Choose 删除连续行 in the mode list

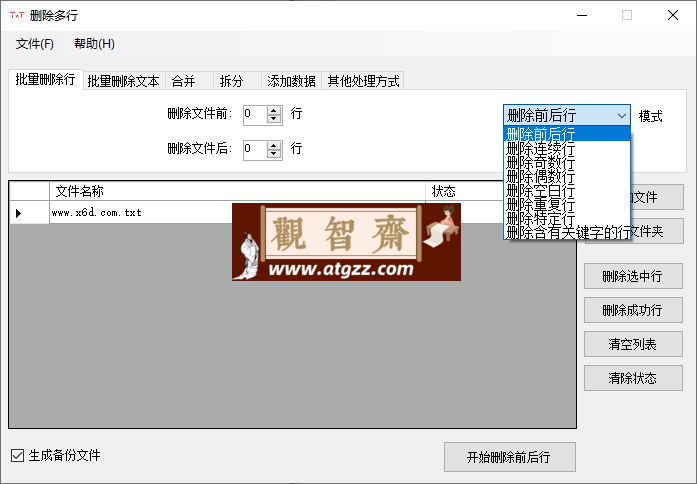pyautogui.click(x=567, y=148)
